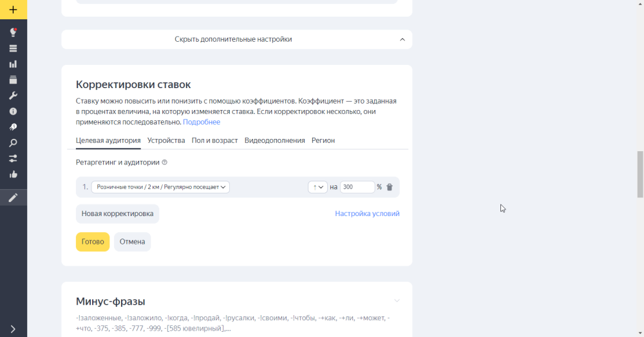The height and width of the screenshot is (337, 644).
Task: Expand the Минус-фразы section chevron
Action: pos(397,301)
